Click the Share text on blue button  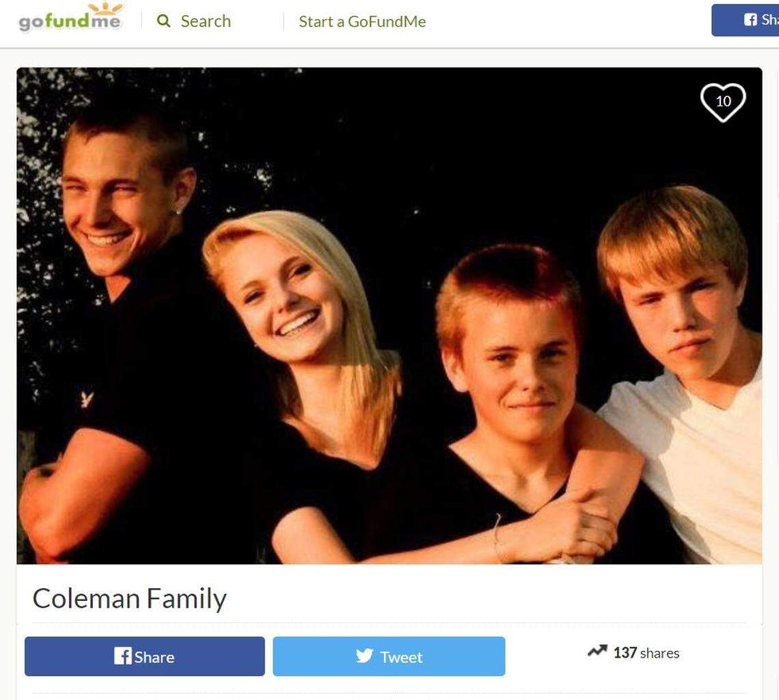(154, 657)
